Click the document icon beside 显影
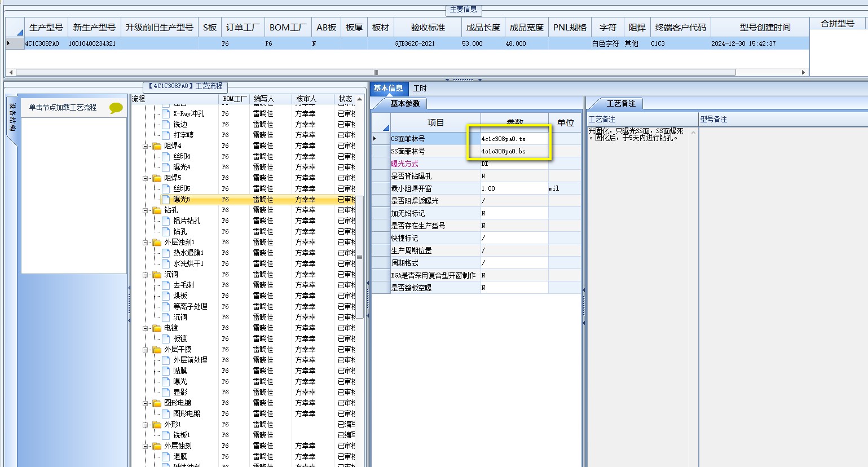Viewport: 868px width, 467px height. [x=166, y=393]
